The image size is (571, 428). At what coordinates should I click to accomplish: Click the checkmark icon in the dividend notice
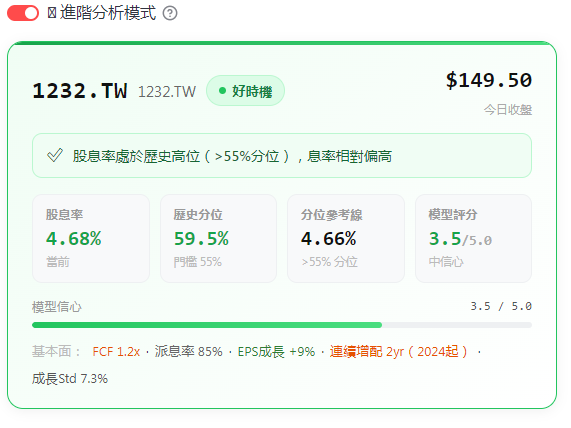(x=55, y=156)
